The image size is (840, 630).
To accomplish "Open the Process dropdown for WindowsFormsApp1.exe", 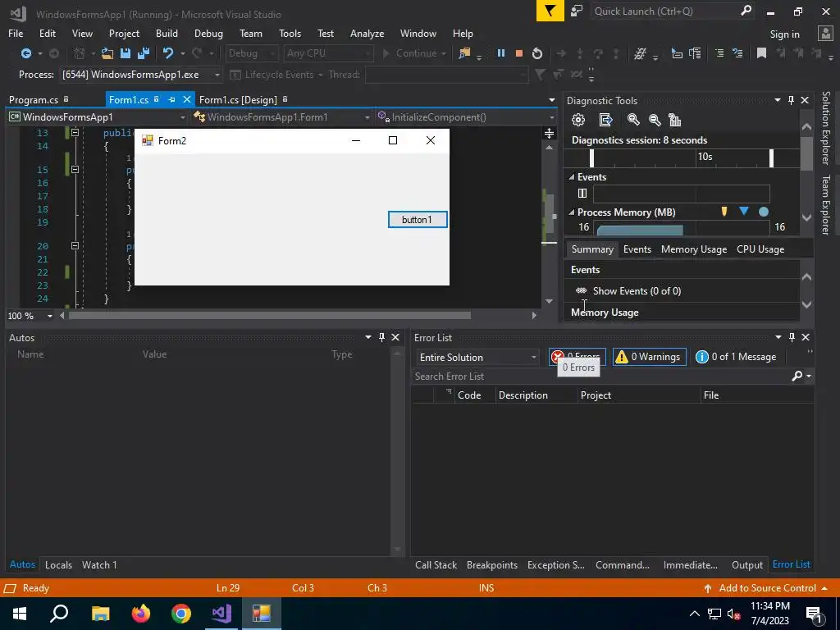I will (x=141, y=75).
